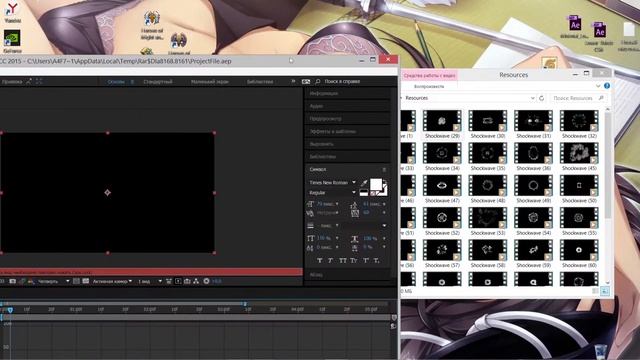Switch Explorer to large icons view
This screenshot has width=640, height=360.
click(x=604, y=291)
